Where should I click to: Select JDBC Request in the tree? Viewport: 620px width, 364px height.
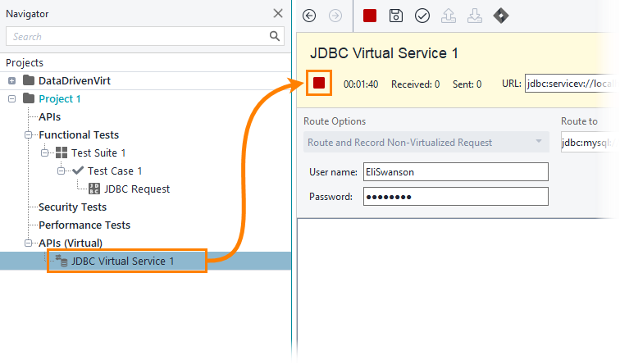coord(137,189)
